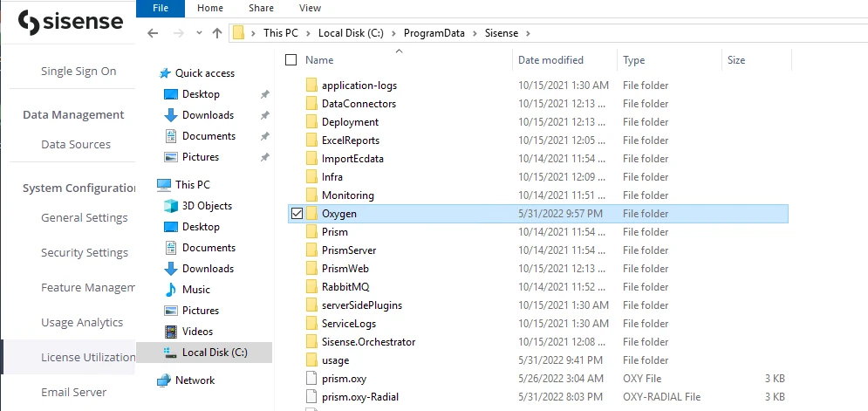This screenshot has height=411, width=868.
Task: Click the usage folder icon
Action: click(311, 360)
